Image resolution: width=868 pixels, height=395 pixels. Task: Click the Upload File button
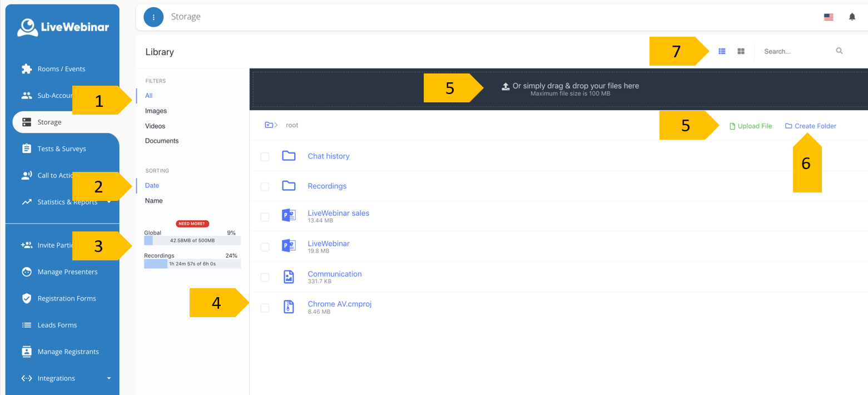751,126
